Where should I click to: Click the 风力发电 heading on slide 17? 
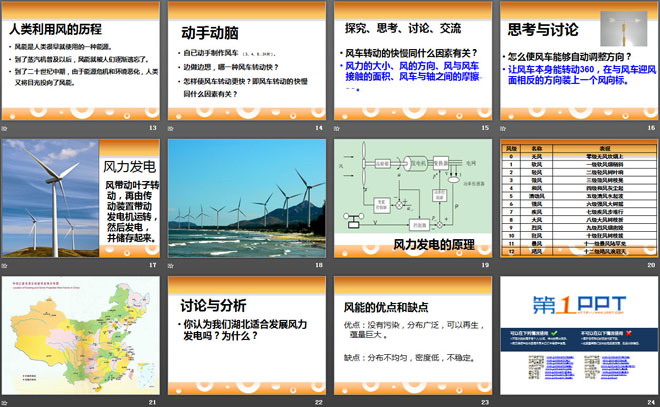pyautogui.click(x=131, y=166)
